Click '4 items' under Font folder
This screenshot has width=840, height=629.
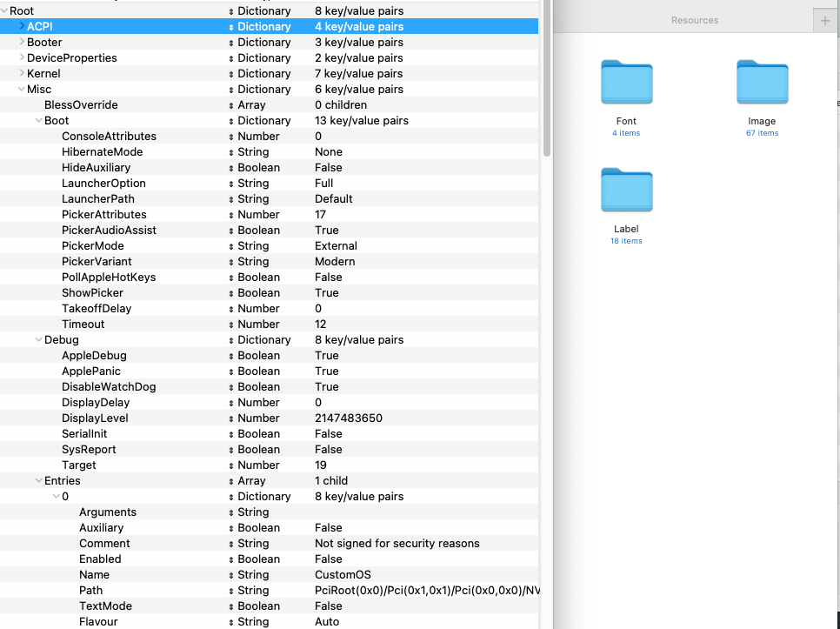[626, 133]
